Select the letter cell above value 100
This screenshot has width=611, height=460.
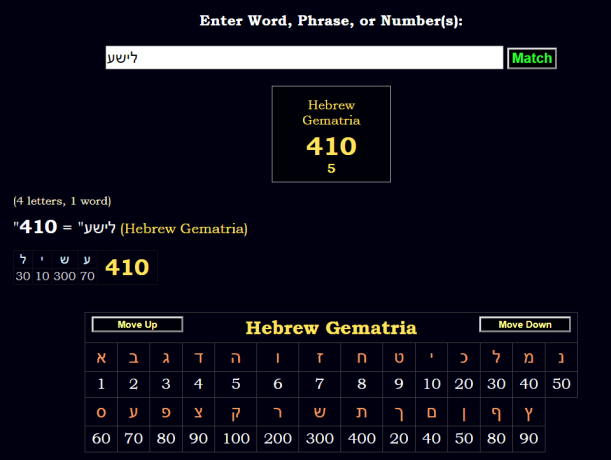[x=236, y=412]
